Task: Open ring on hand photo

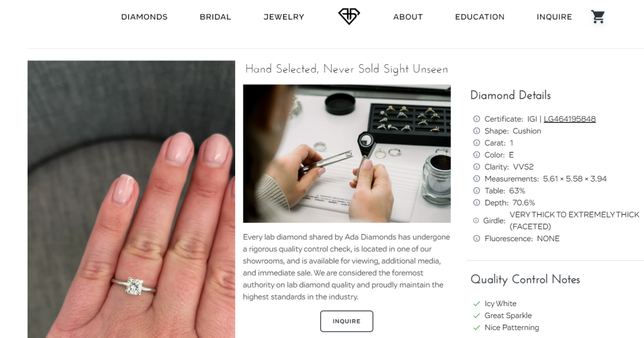Action: (131, 199)
